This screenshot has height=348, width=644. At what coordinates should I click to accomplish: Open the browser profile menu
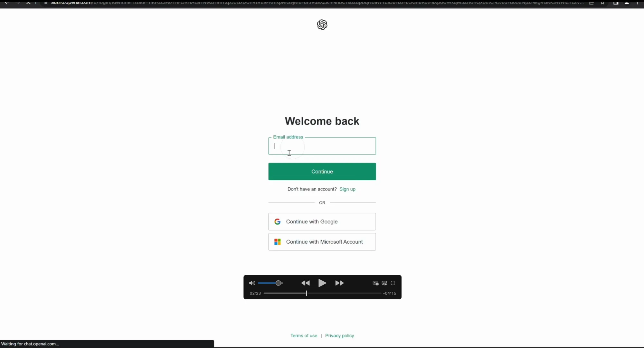pyautogui.click(x=627, y=3)
